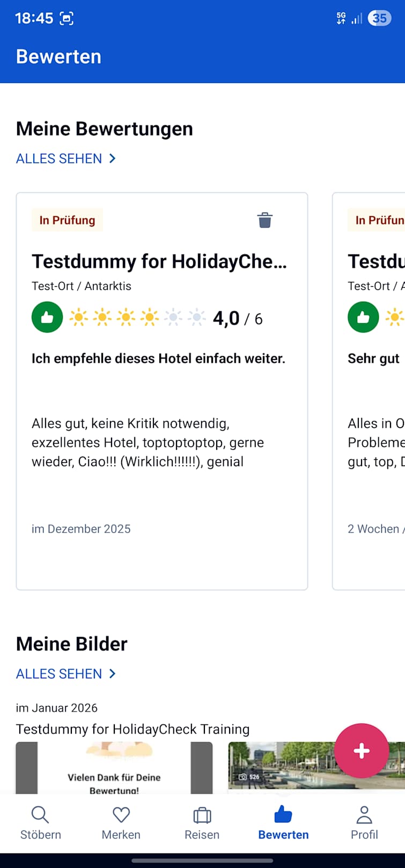Open the Profil tab
The image size is (405, 868).
(x=364, y=822)
